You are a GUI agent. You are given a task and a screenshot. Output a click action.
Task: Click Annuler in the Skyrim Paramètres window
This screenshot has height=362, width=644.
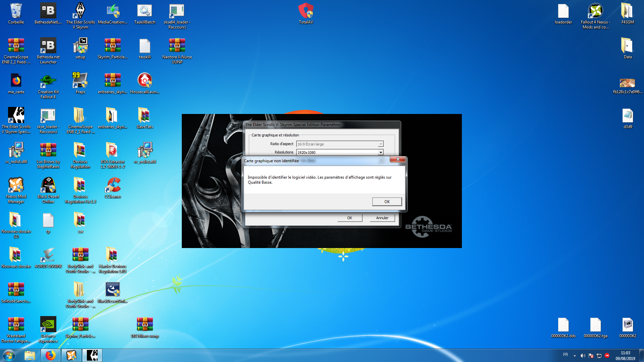click(382, 218)
